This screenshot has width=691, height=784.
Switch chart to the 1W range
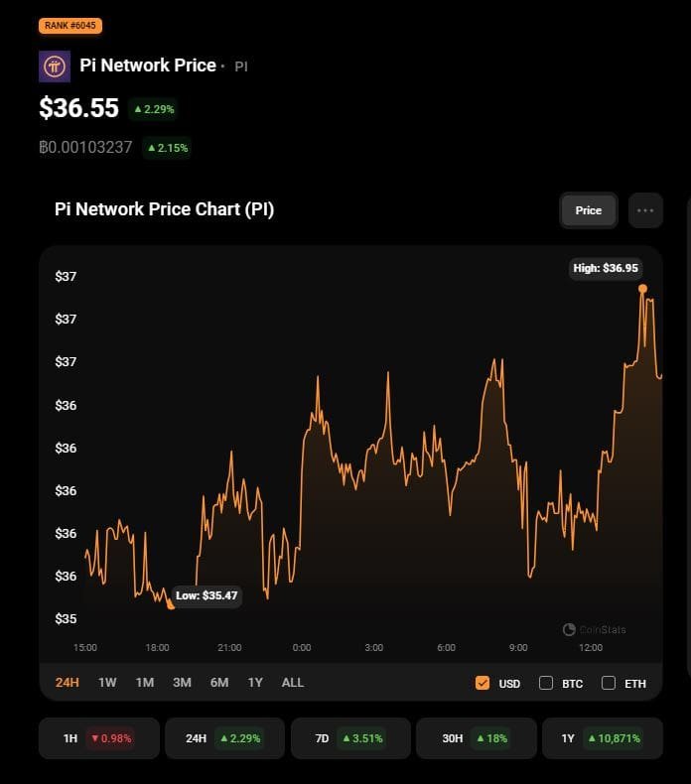(107, 683)
